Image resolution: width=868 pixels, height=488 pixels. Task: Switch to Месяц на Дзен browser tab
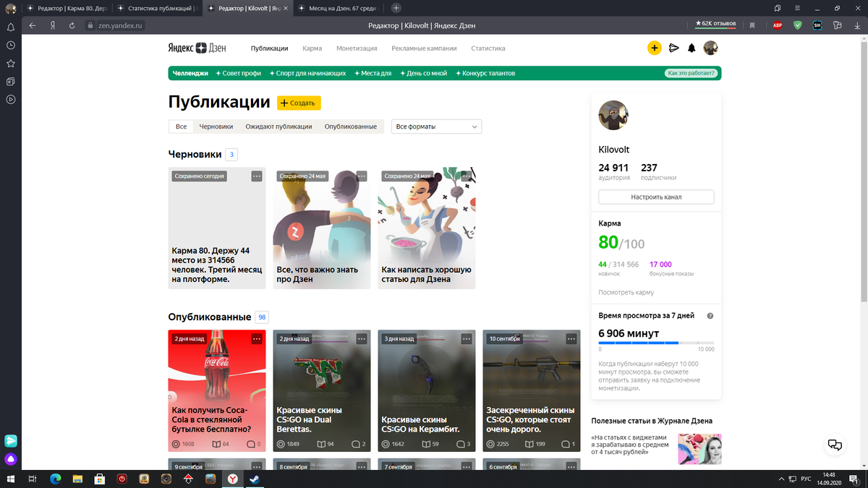(339, 8)
